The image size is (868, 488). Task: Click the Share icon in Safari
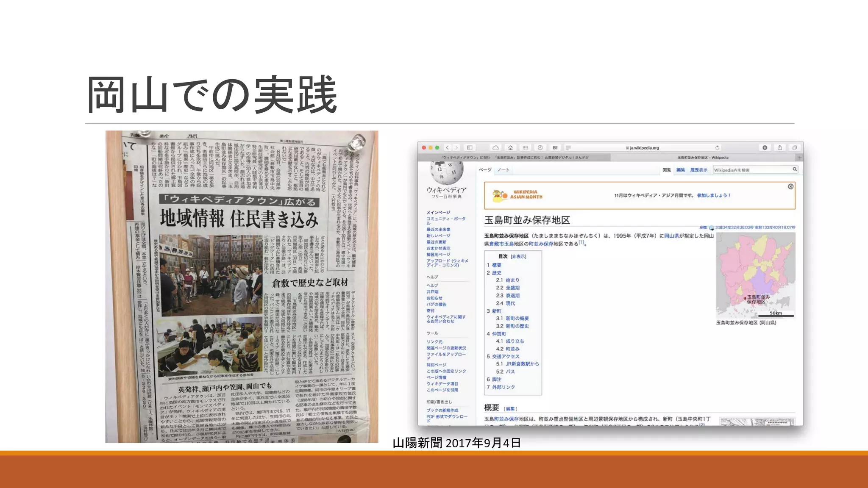click(x=780, y=147)
